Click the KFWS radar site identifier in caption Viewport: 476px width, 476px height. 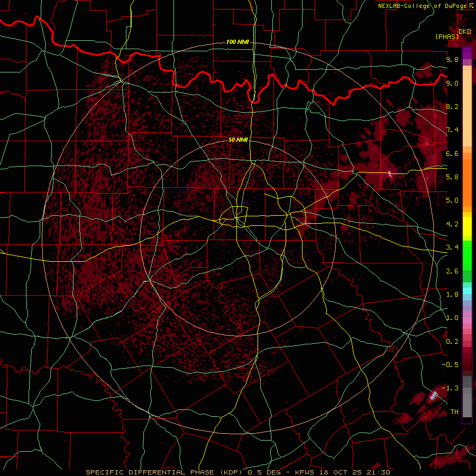[x=305, y=472]
